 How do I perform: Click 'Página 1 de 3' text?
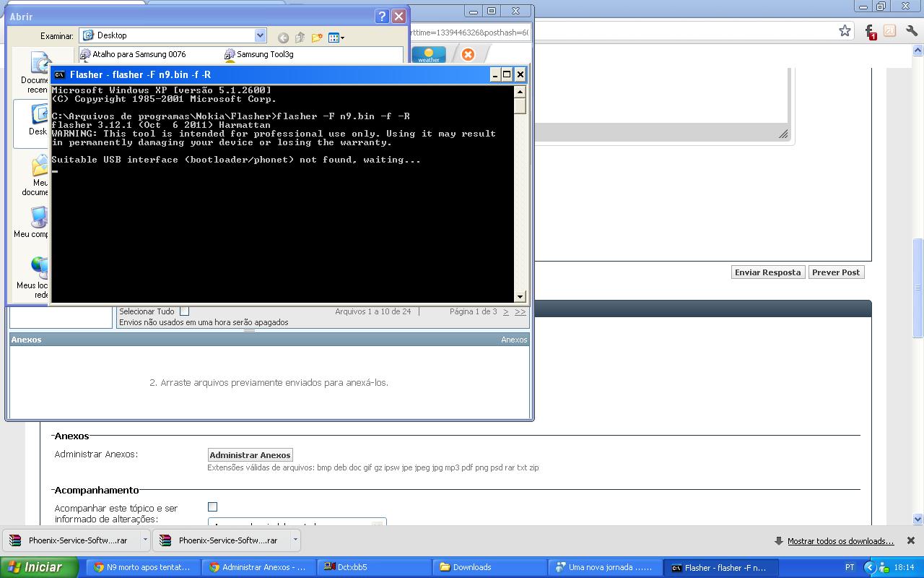[x=473, y=311]
